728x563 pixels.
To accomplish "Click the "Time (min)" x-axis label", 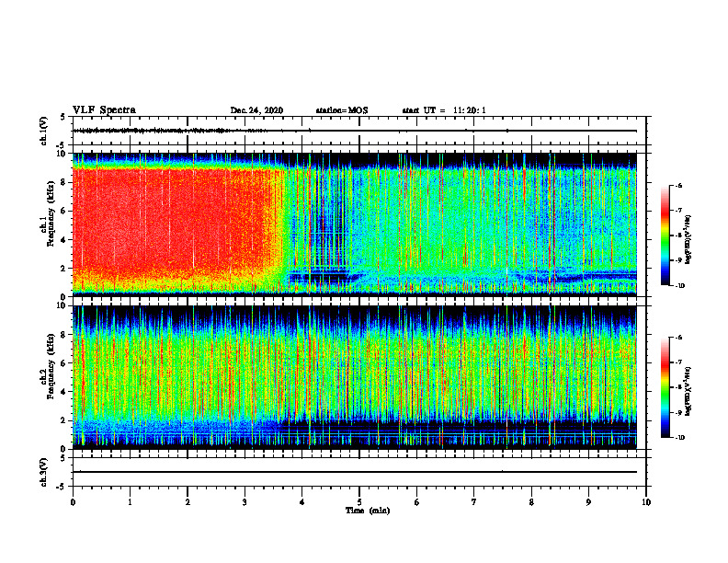I will (x=368, y=511).
